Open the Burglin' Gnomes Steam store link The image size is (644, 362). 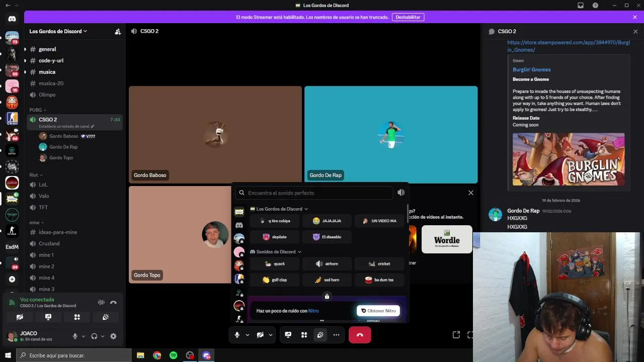(569, 46)
